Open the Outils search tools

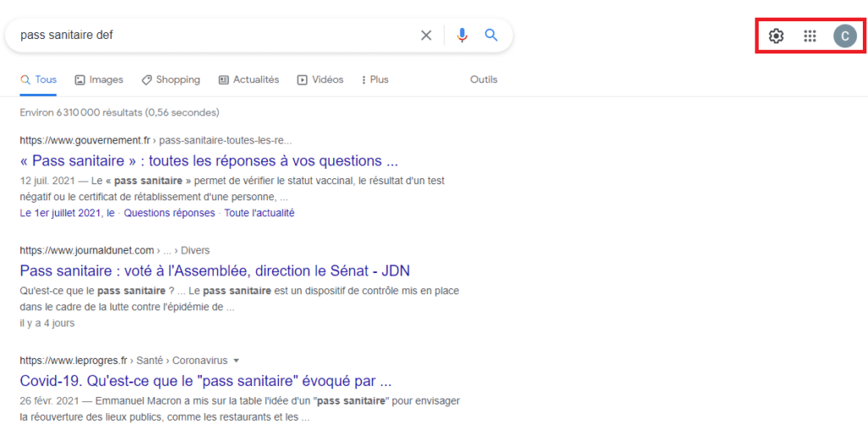[x=484, y=80]
